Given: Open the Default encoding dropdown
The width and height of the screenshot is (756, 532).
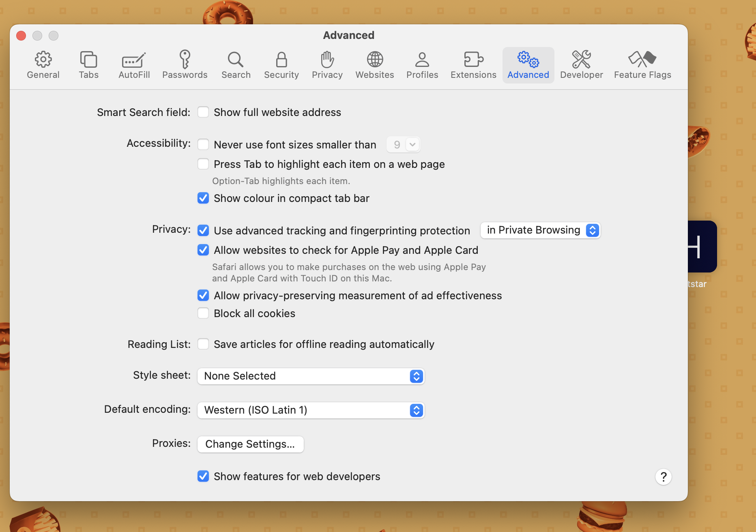Looking at the screenshot, I should click(310, 410).
